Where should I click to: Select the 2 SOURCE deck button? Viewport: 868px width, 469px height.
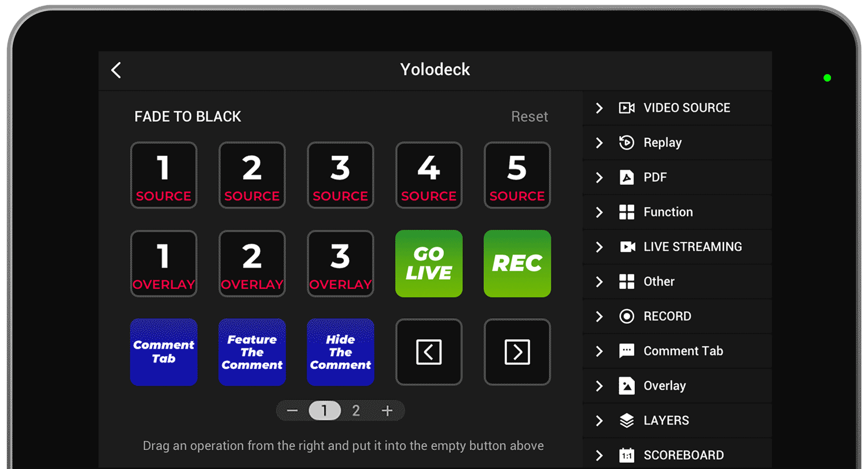click(252, 175)
